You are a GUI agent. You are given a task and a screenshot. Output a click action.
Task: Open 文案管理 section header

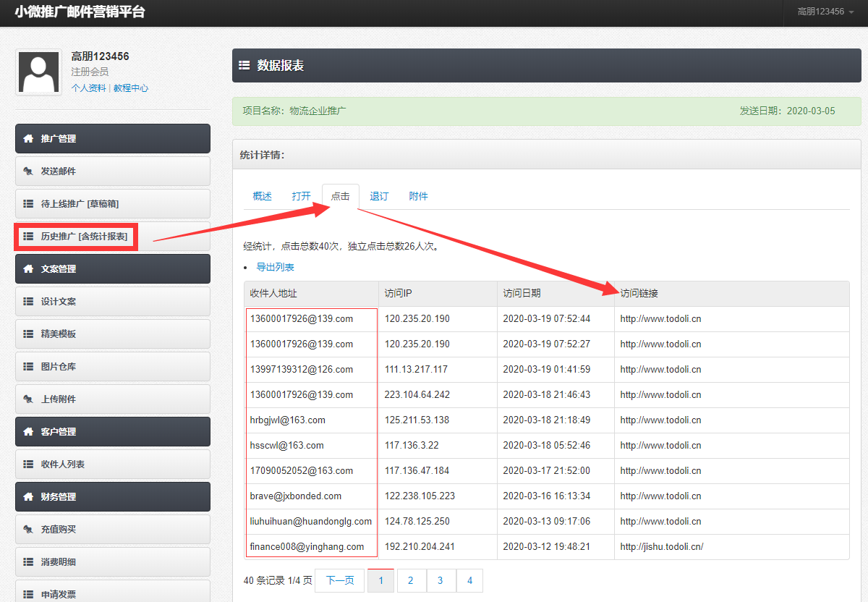click(113, 269)
